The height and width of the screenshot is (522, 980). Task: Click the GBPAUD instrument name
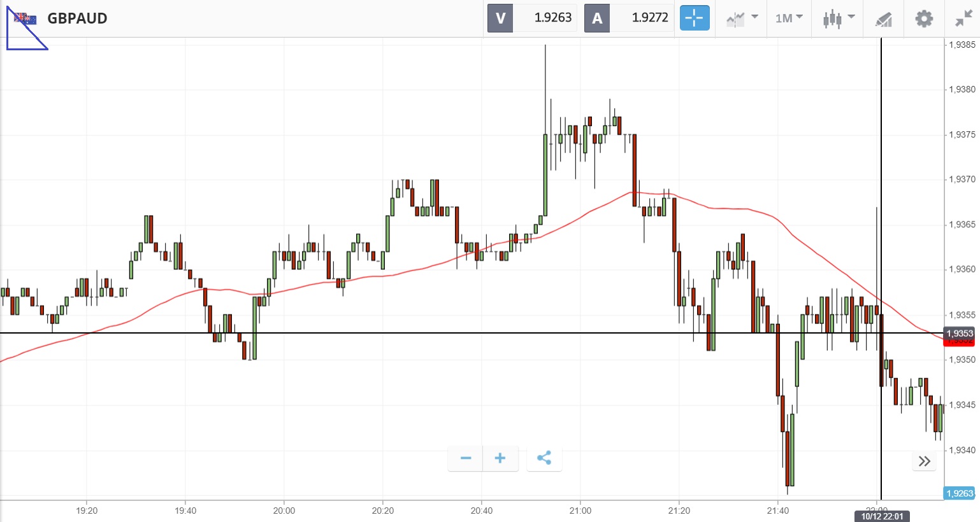pos(77,18)
